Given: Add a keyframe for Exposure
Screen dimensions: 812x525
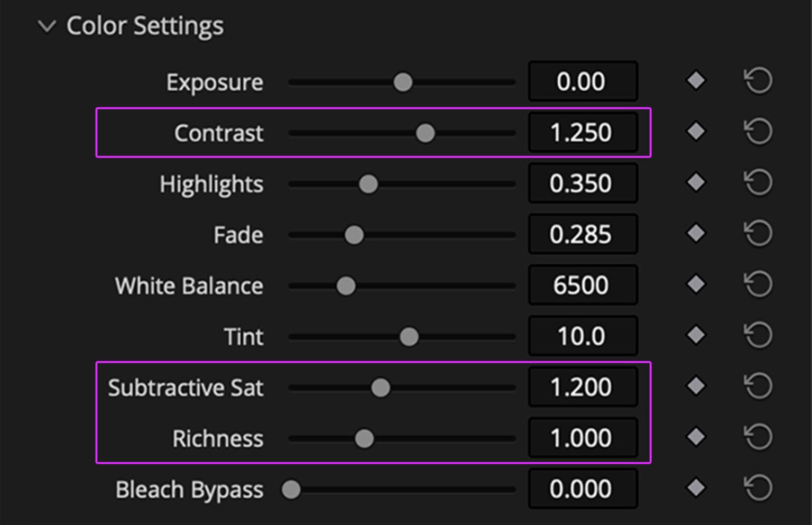Looking at the screenshot, I should click(x=695, y=80).
